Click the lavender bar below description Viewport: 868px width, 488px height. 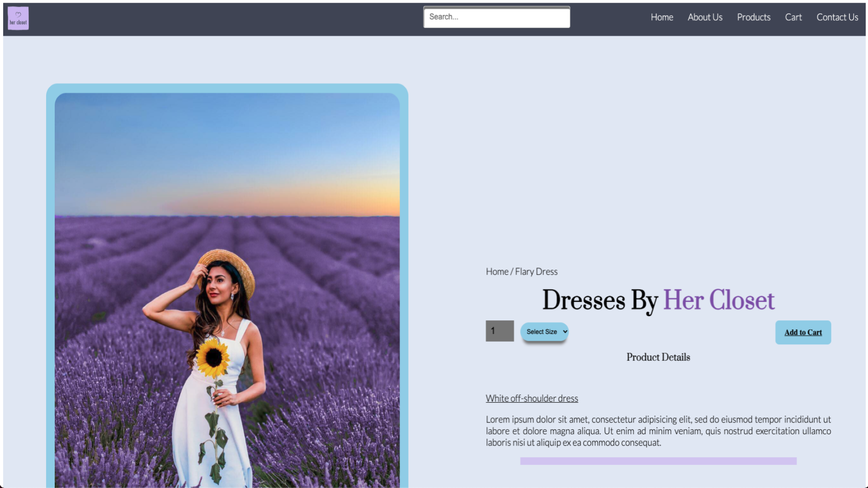click(x=658, y=461)
